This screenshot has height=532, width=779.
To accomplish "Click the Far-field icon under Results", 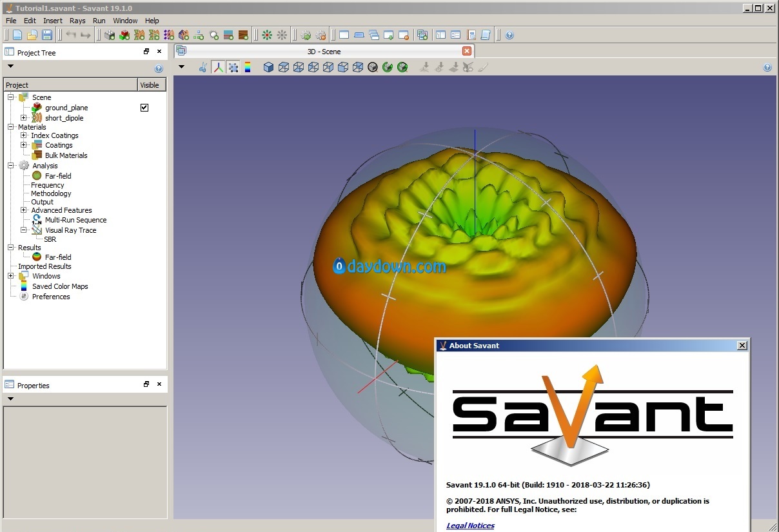I will [x=37, y=257].
